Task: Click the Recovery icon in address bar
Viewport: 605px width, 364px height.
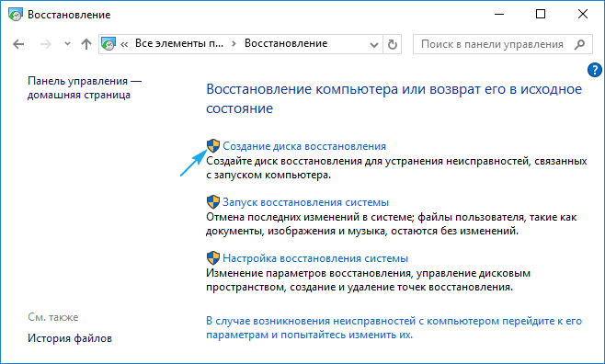Action: pos(108,44)
